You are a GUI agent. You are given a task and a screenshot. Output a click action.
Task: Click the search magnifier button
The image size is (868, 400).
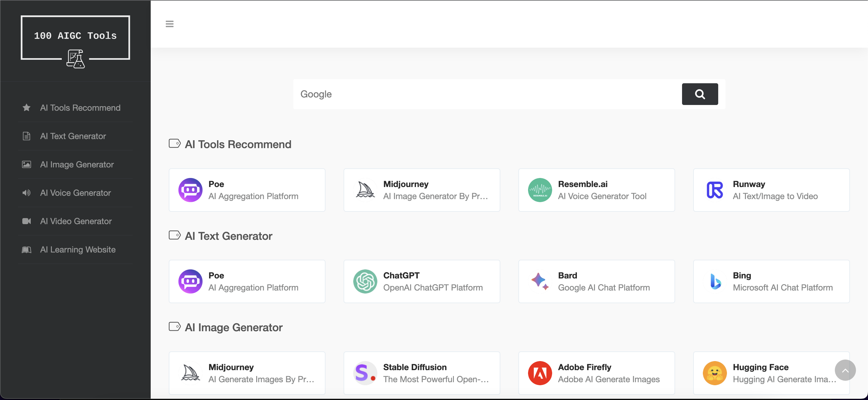[700, 94]
